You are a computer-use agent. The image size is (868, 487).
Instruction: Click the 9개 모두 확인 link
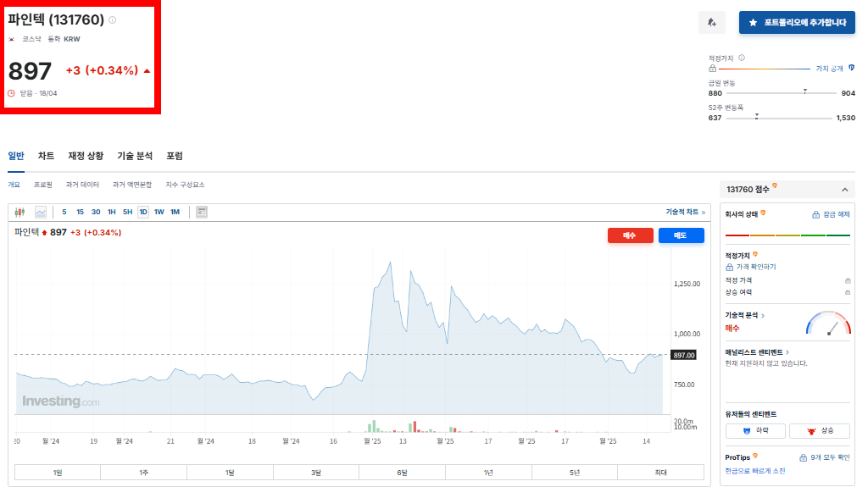[x=830, y=457]
